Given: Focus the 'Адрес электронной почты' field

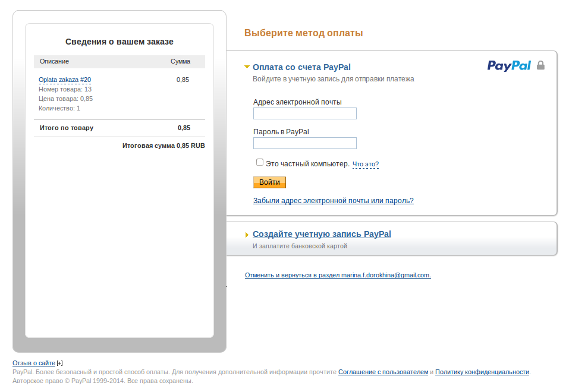Looking at the screenshot, I should [x=305, y=113].
